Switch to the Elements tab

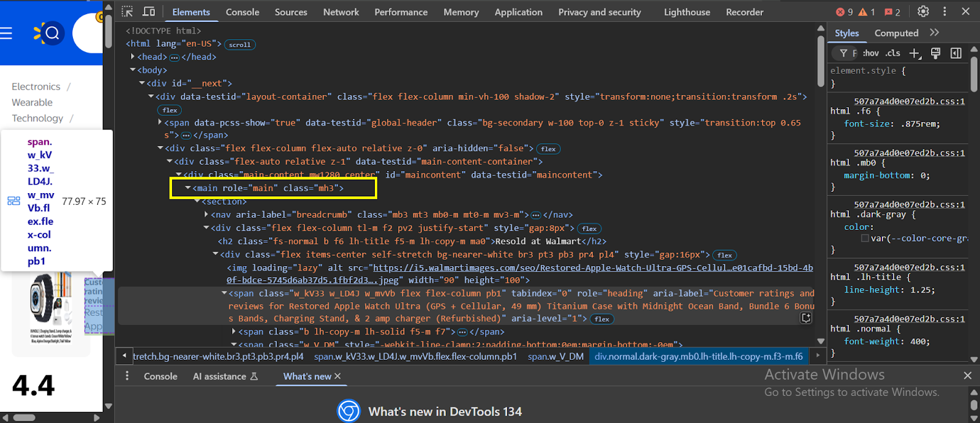pyautogui.click(x=191, y=12)
